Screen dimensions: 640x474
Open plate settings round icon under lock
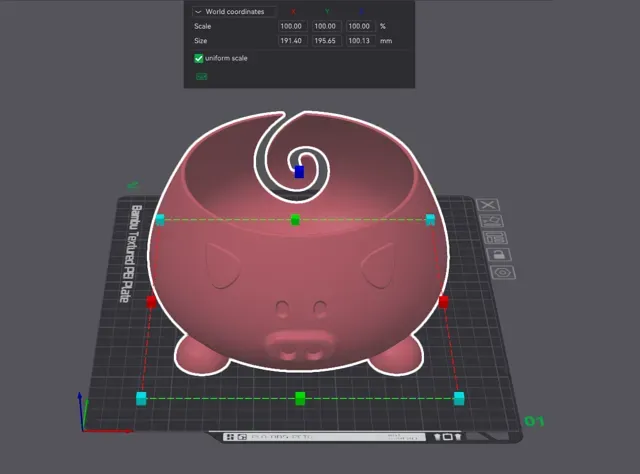tap(503, 272)
